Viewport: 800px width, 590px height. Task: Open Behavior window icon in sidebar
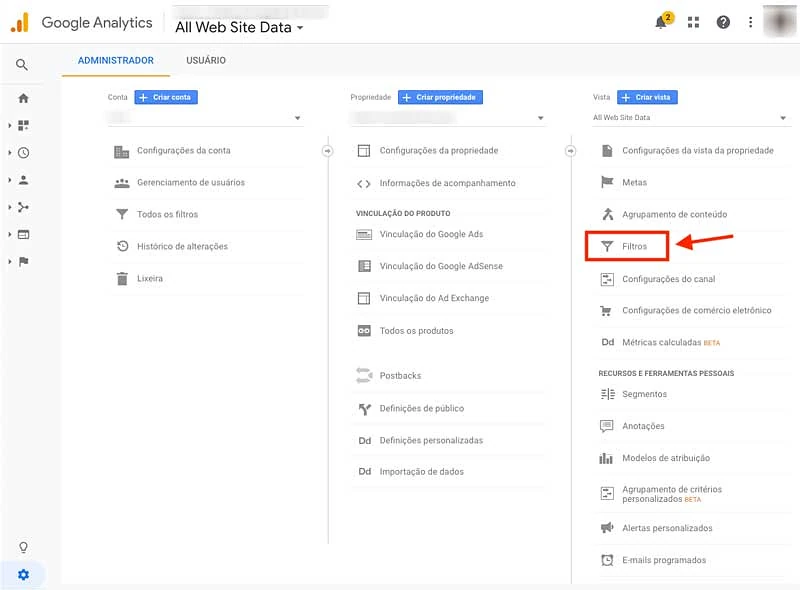pos(23,234)
